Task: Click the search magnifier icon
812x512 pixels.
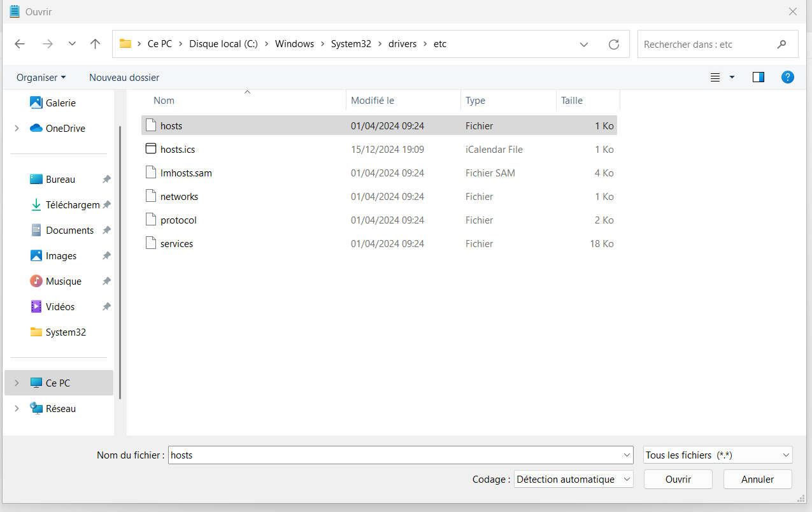Action: point(781,45)
